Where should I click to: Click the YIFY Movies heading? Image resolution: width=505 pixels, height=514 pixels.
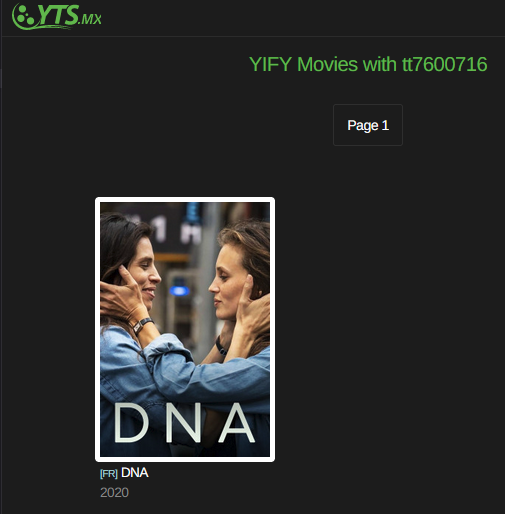coord(368,64)
